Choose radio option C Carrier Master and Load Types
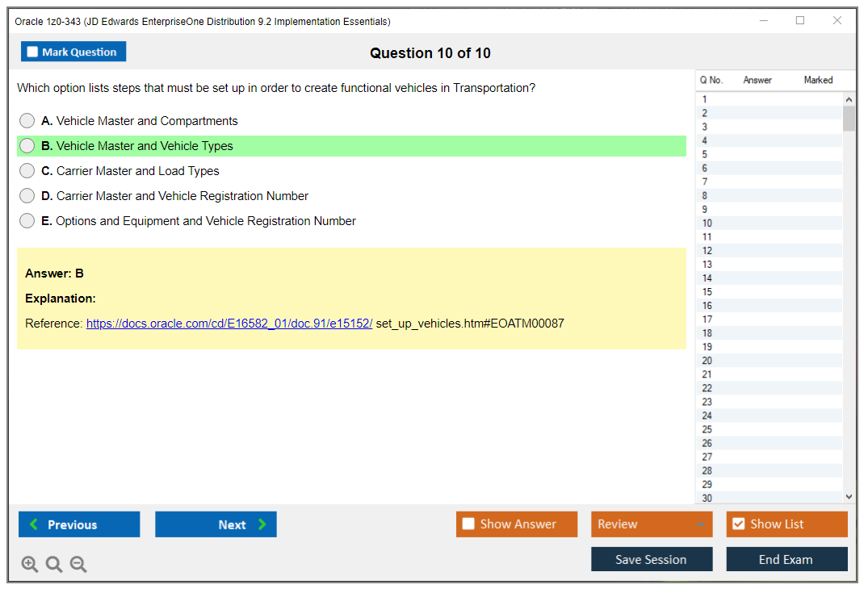 coord(27,171)
